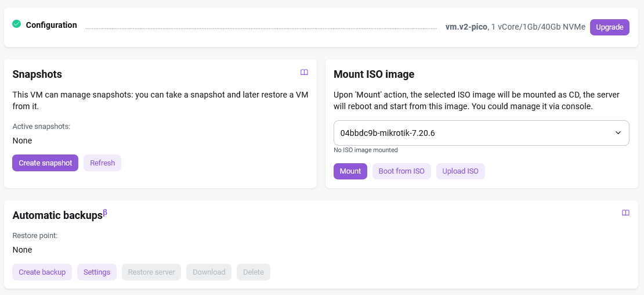Image resolution: width=644 pixels, height=295 pixels.
Task: Click the Create backup button
Action: pos(42,272)
